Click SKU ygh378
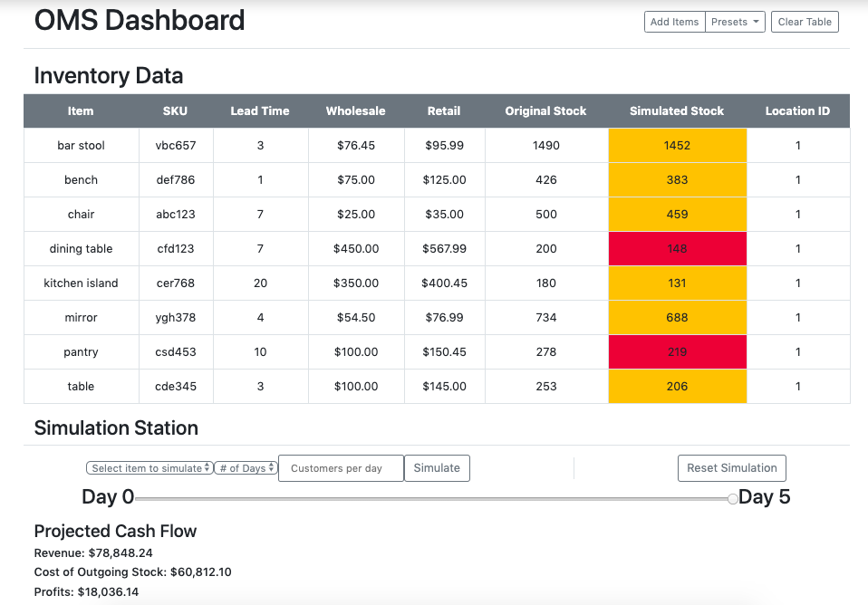868x605 pixels. [176, 317]
